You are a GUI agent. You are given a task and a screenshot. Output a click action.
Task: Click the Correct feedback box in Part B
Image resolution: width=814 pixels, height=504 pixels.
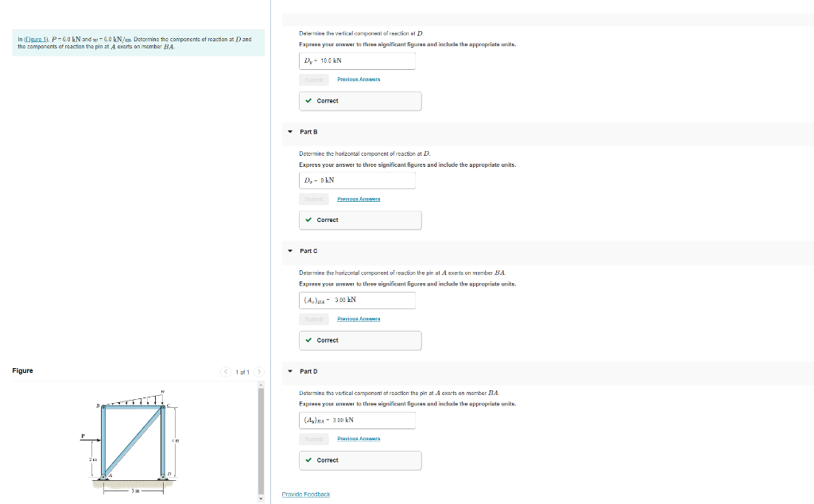(360, 220)
